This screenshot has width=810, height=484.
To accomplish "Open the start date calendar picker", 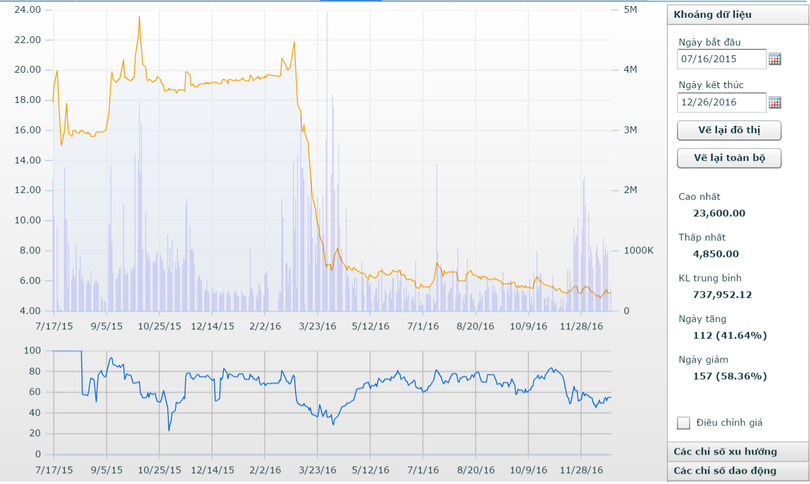I will click(x=775, y=60).
